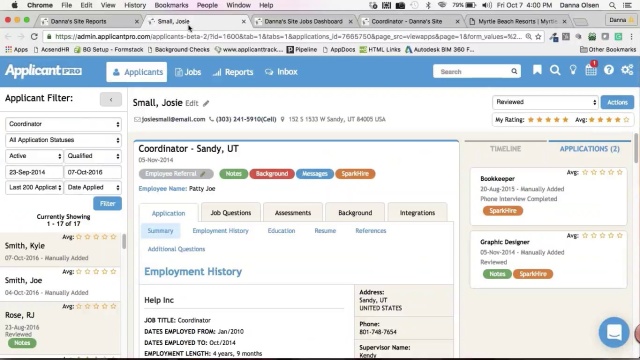Image resolution: width=640 pixels, height=360 pixels.
Task: Open the Resume sub-link
Action: pos(325,231)
